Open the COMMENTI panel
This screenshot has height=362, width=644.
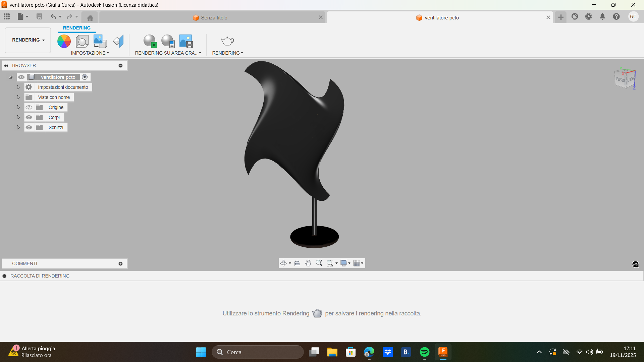tap(24, 263)
